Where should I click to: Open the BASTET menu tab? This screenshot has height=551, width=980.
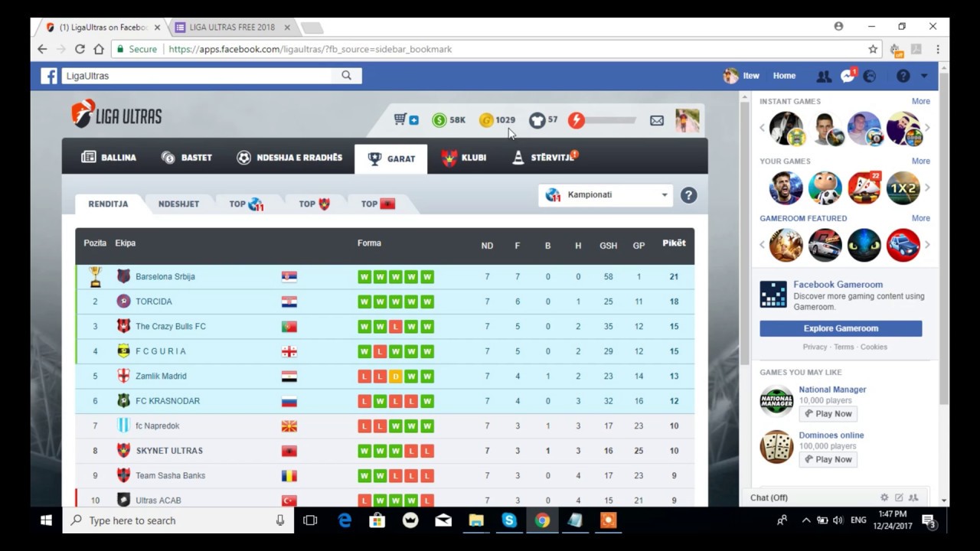click(186, 158)
